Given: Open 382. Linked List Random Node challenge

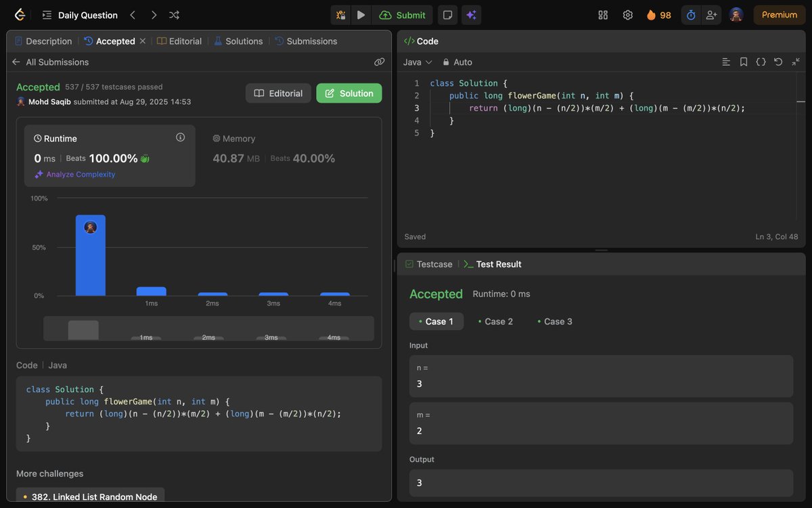Looking at the screenshot, I should pyautogui.click(x=90, y=496).
